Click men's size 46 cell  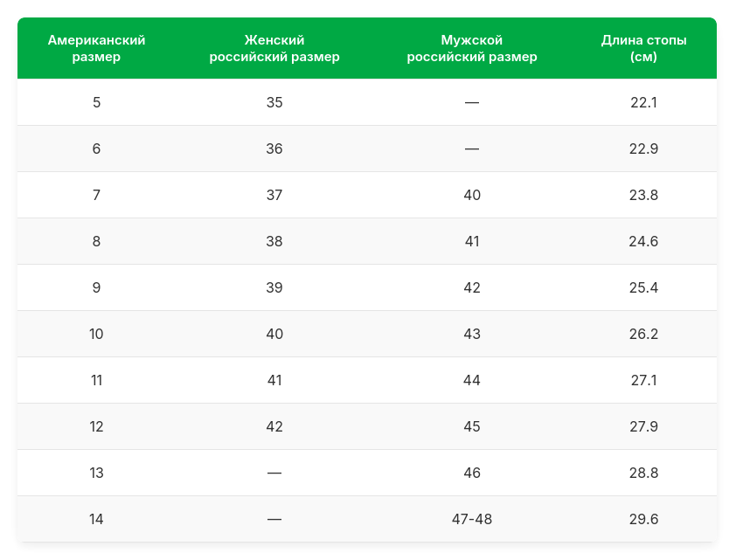[x=472, y=473]
